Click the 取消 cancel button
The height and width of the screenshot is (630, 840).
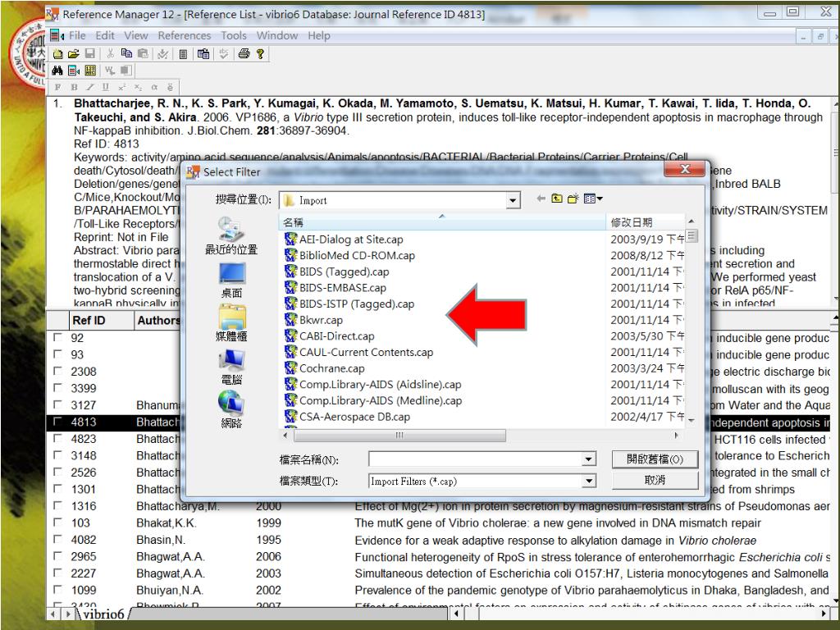pyautogui.click(x=655, y=480)
